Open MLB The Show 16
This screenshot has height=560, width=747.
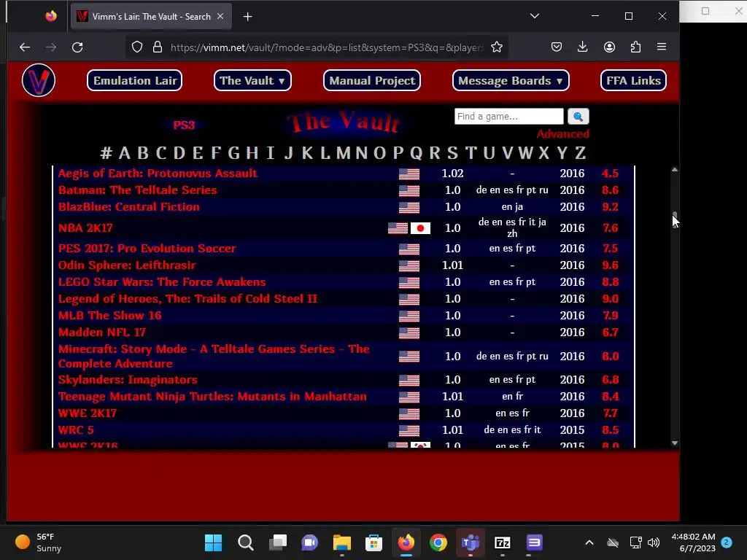(x=109, y=315)
